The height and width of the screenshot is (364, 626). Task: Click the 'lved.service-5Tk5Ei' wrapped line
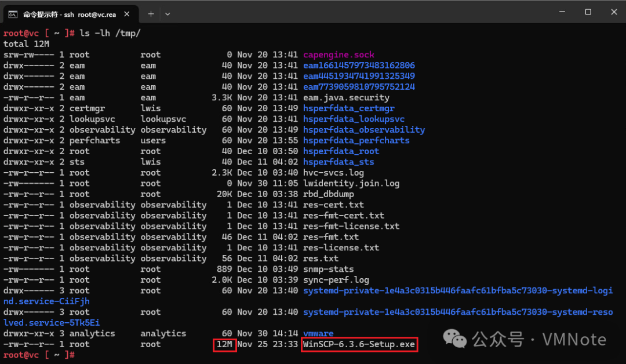tap(52, 323)
